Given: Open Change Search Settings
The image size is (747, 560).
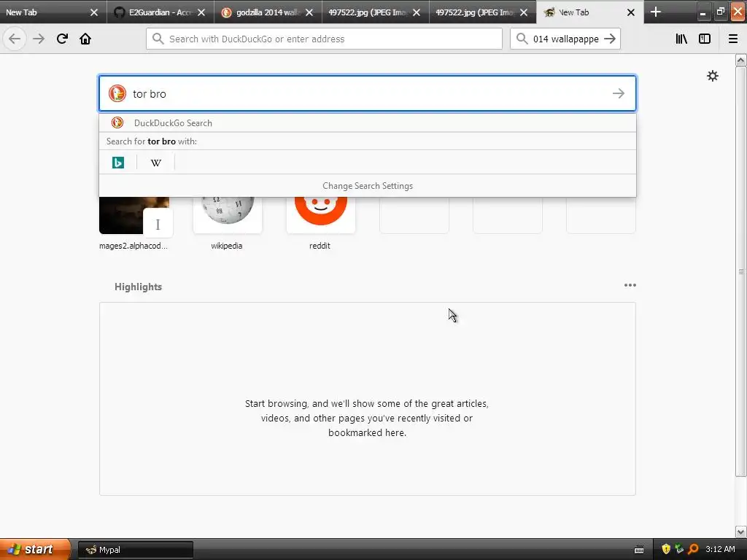Looking at the screenshot, I should (x=368, y=186).
